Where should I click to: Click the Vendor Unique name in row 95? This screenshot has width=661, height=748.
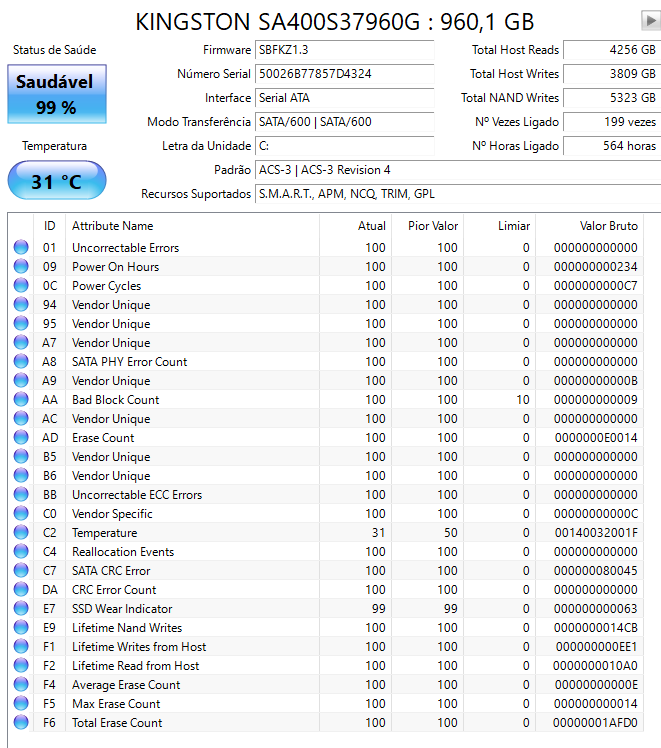click(111, 324)
